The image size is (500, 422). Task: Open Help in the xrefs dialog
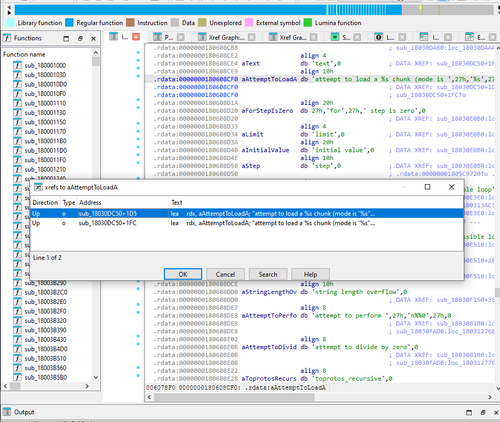310,274
